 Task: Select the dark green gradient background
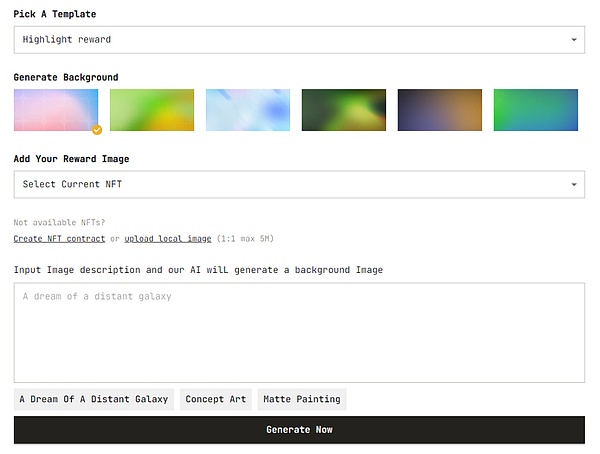(x=343, y=110)
